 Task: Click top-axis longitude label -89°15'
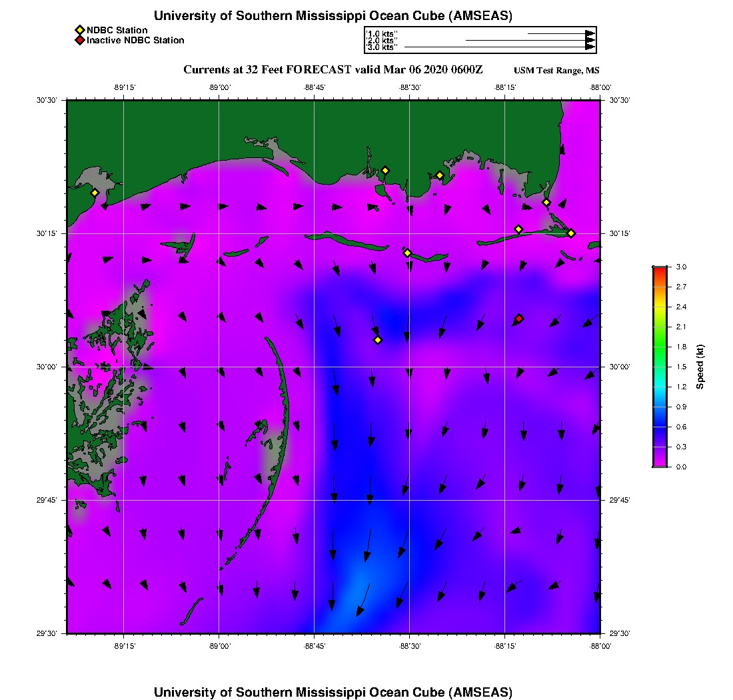pyautogui.click(x=125, y=87)
